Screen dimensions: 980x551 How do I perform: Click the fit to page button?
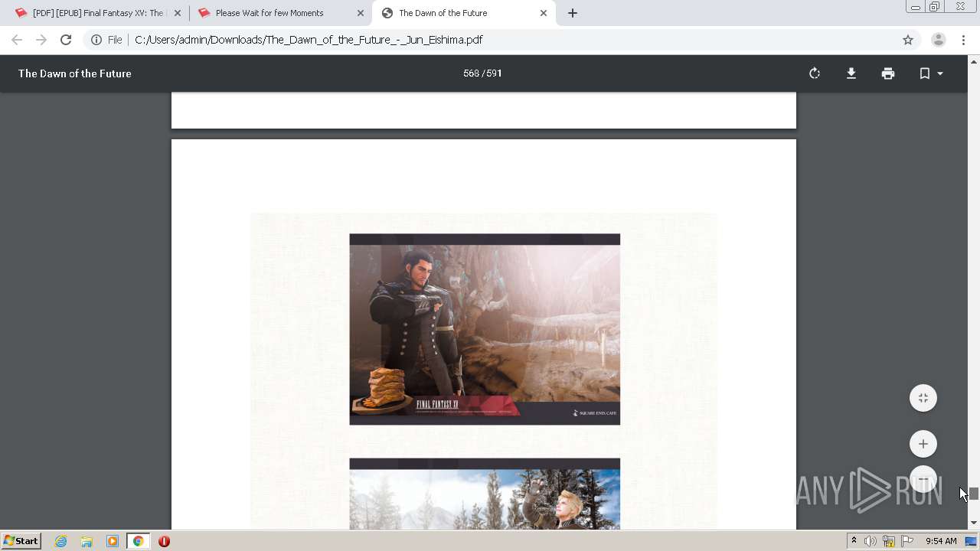923,398
